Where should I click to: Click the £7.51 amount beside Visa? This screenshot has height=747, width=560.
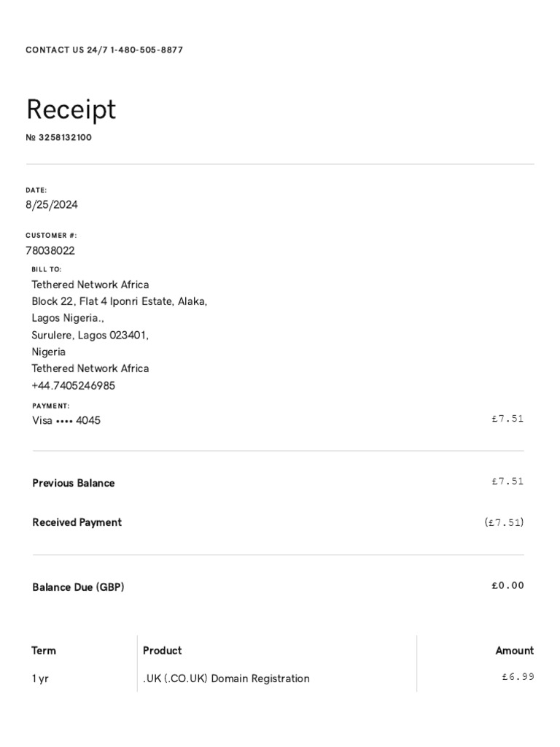(x=507, y=419)
